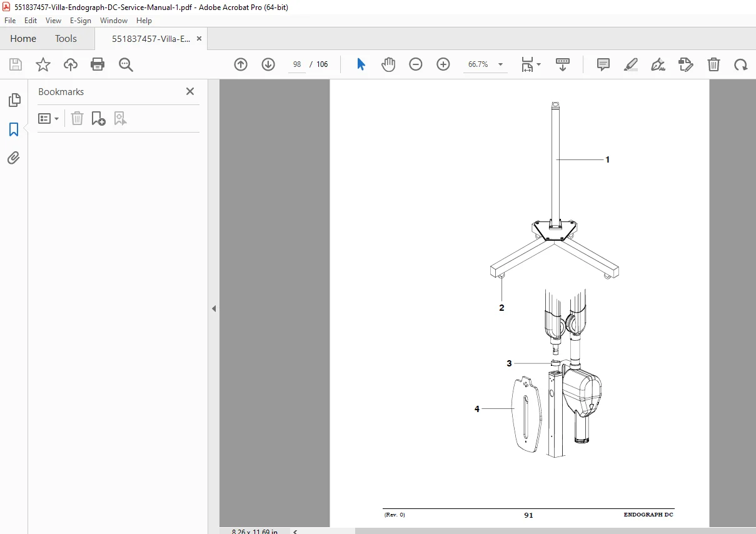Screen dimensions: 756x534
Task: Open the Sign document pen tool
Action: [x=658, y=64]
